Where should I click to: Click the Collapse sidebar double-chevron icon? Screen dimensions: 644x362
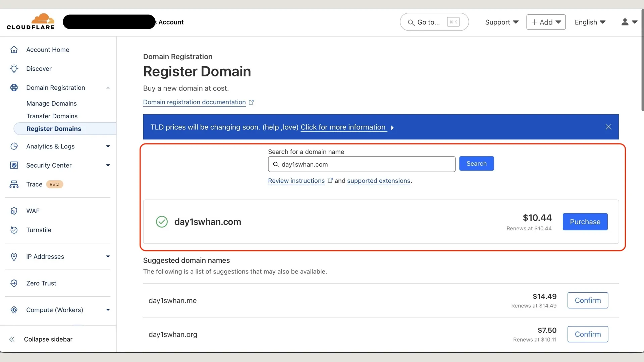click(x=12, y=339)
